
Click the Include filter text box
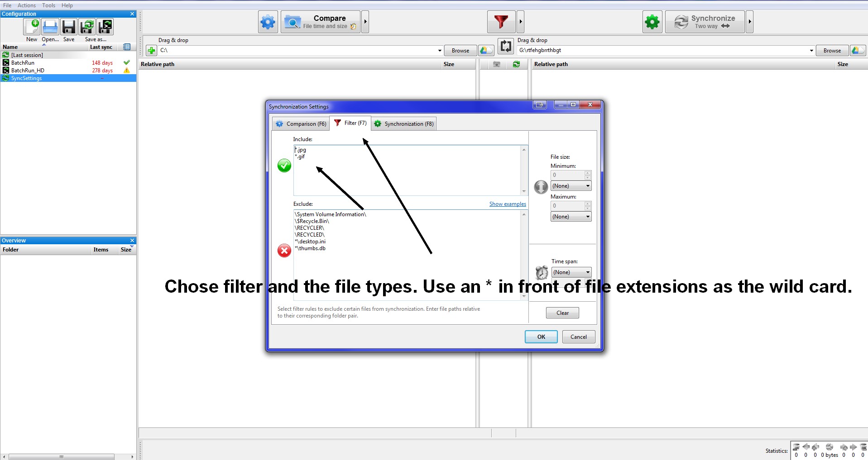(410, 170)
